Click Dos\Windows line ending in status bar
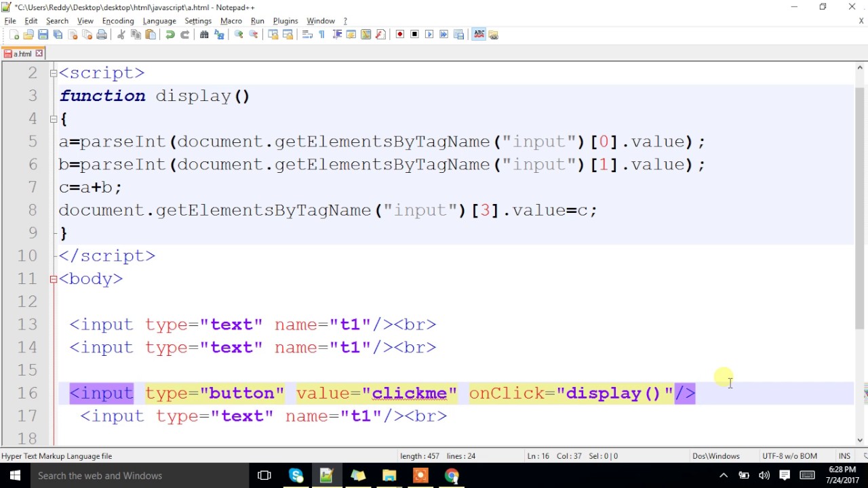 (715, 456)
